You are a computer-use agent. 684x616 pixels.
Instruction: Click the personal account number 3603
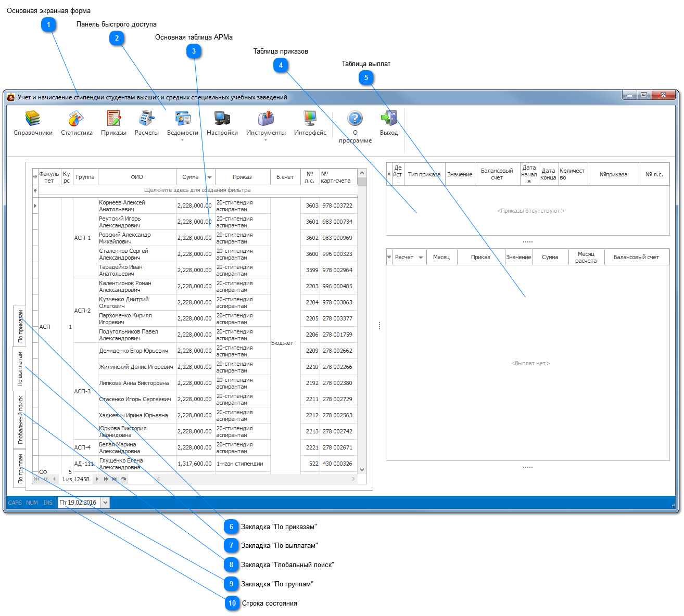[x=310, y=206]
